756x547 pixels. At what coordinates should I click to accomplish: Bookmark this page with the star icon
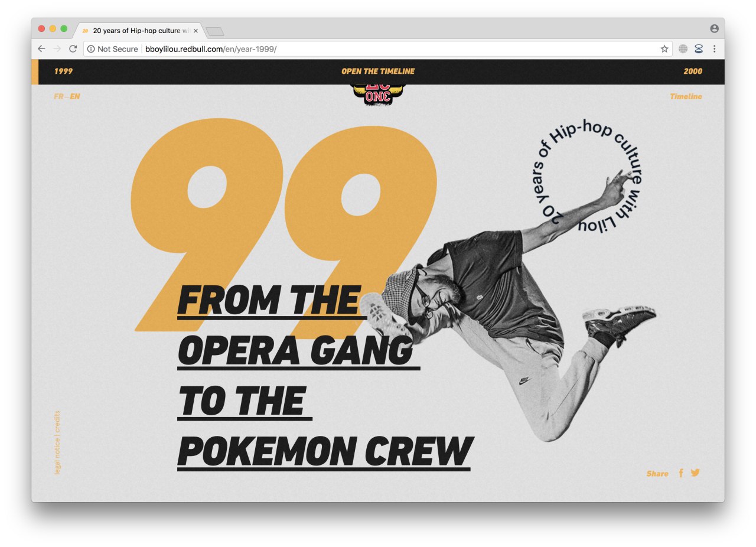tap(664, 49)
